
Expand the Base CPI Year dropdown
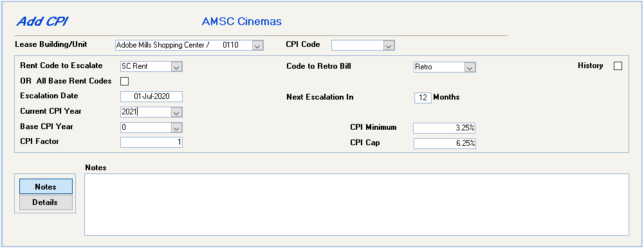click(177, 128)
